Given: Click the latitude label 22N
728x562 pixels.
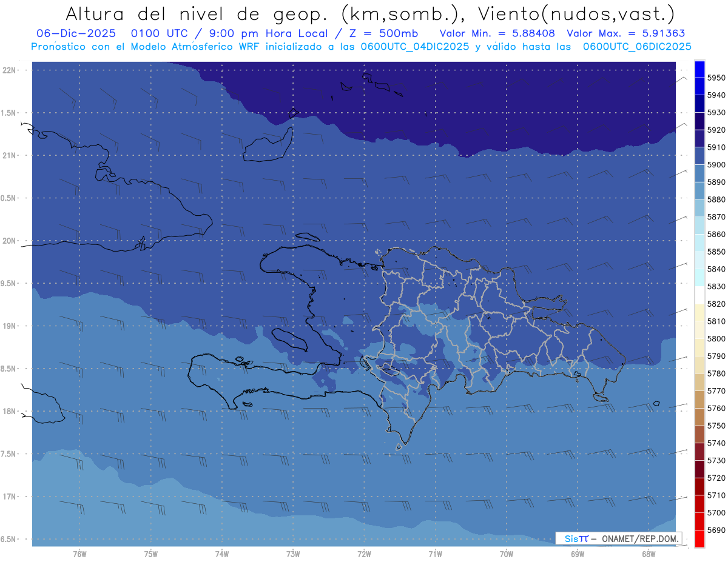Looking at the screenshot, I should coord(10,70).
